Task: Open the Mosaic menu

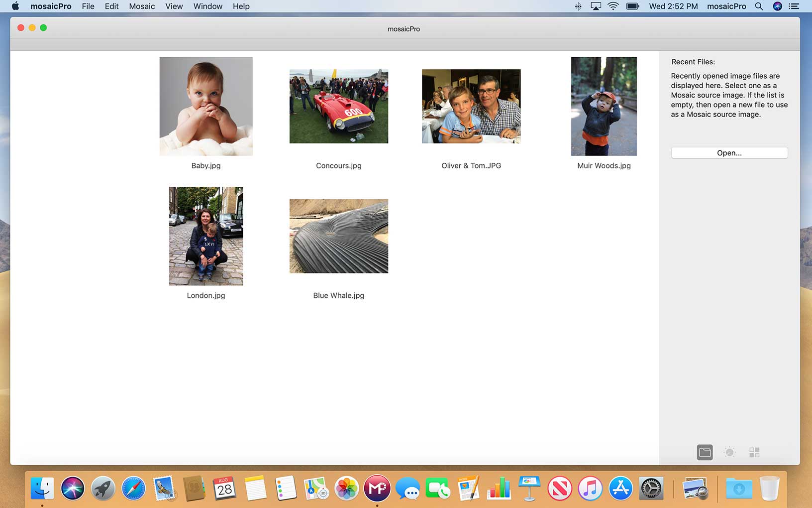Action: (x=142, y=6)
